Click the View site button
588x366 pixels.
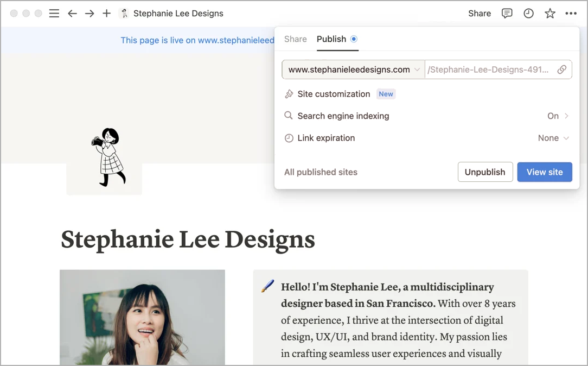[x=545, y=172]
